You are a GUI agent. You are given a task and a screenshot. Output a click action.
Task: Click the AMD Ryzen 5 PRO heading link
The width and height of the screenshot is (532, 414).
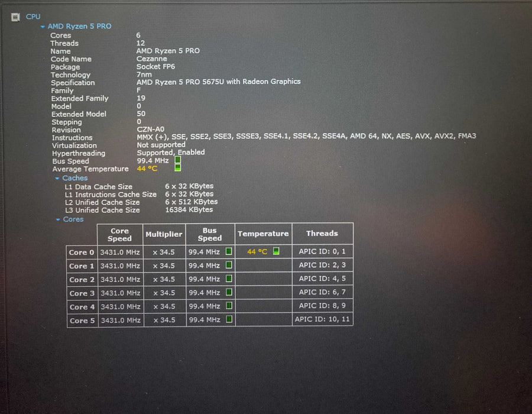point(79,26)
